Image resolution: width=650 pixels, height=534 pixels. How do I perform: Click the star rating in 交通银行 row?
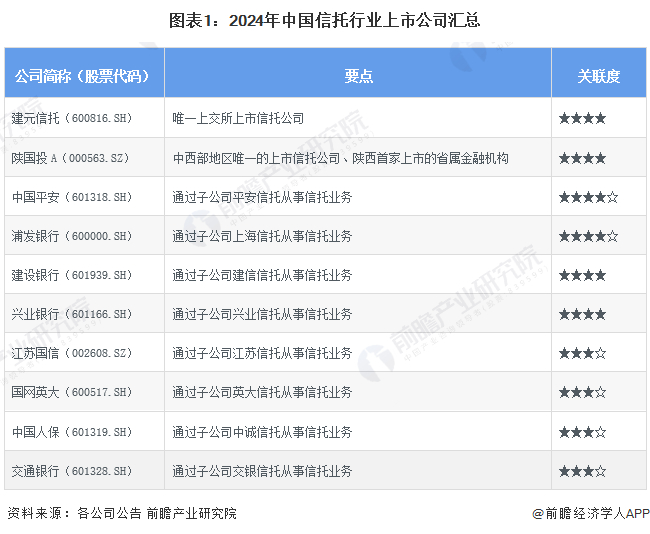coord(582,471)
